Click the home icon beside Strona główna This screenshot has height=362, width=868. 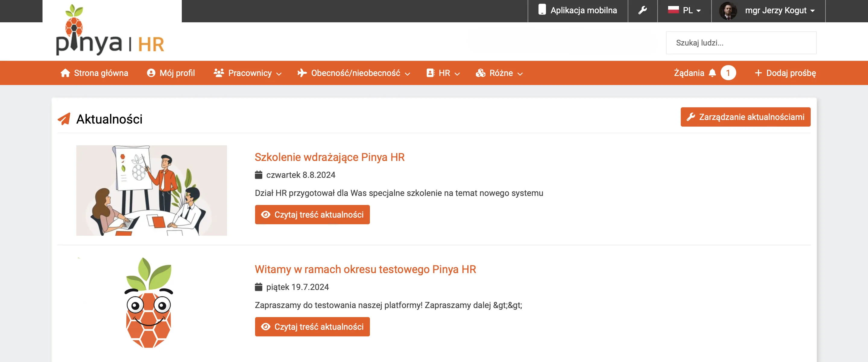click(x=65, y=73)
